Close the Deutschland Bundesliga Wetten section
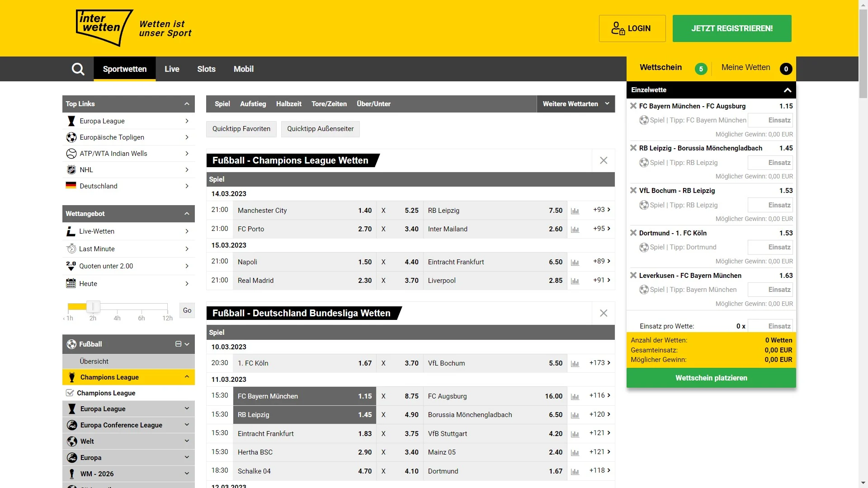 [604, 313]
